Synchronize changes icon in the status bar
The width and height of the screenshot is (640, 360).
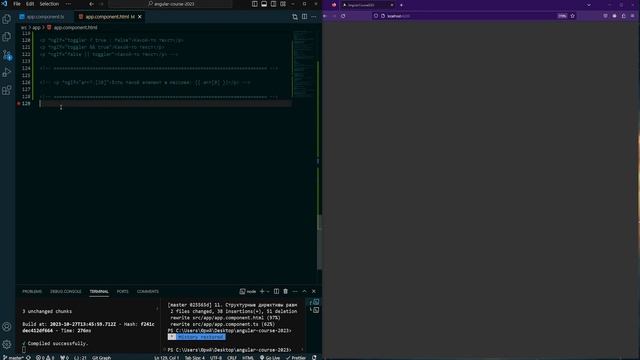coord(29,358)
